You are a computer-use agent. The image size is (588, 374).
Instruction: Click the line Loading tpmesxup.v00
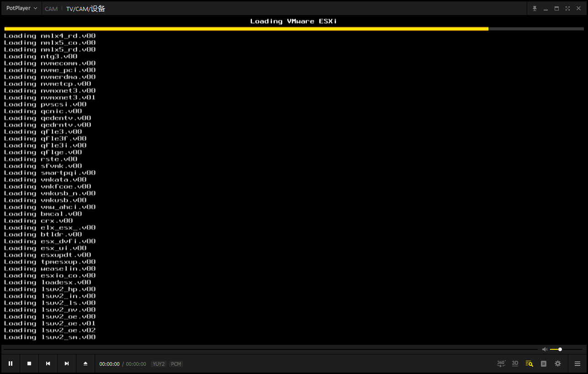[50, 262]
